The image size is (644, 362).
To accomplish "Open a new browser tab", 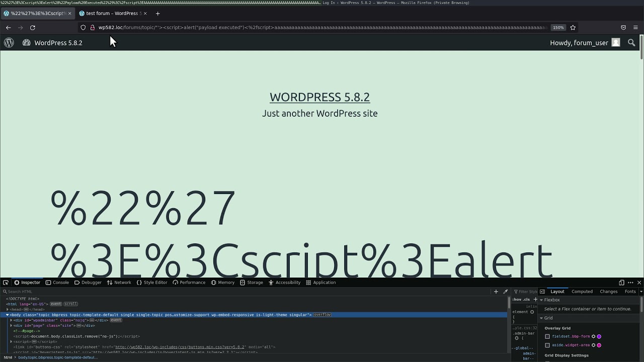I will point(157,14).
